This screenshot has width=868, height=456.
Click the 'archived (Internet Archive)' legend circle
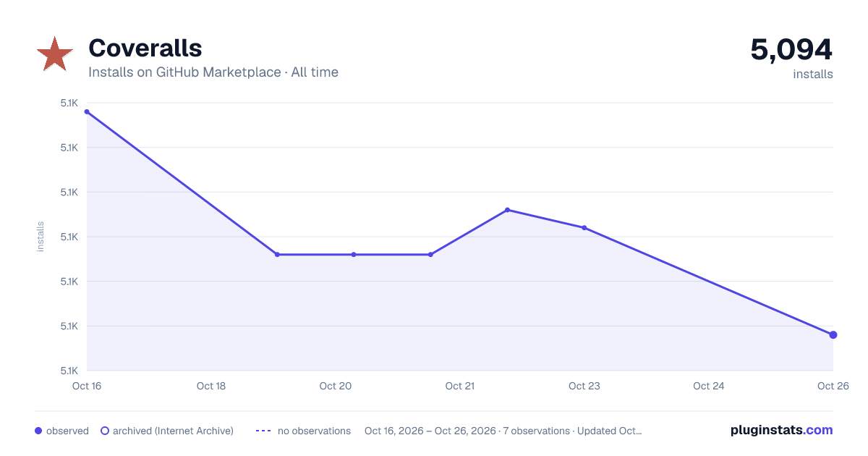(105, 431)
